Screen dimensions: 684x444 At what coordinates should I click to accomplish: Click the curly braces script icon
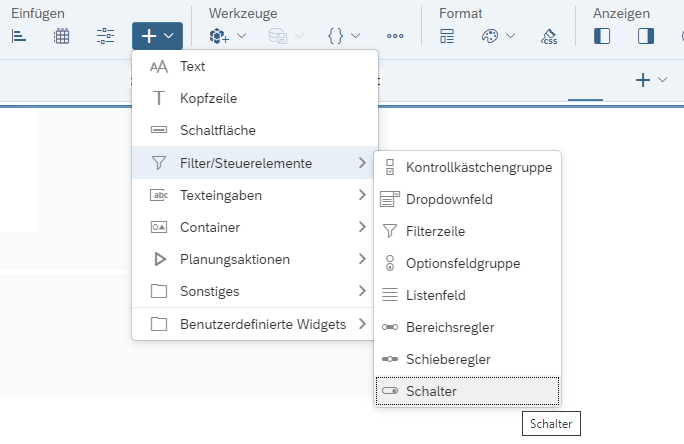335,36
